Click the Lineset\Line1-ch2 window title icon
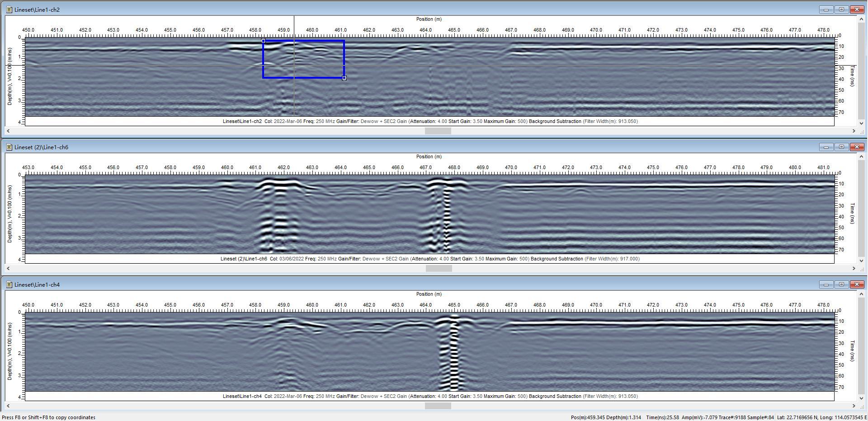 click(x=9, y=9)
